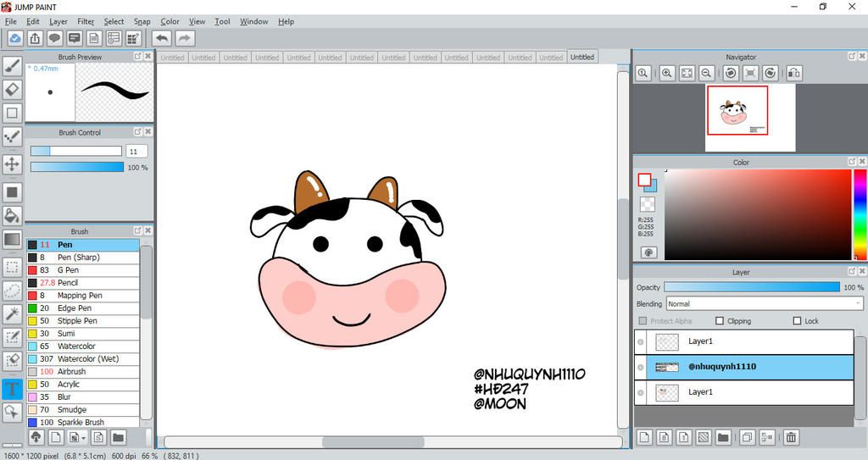Choose the G Pen brush
868x460 pixels.
click(x=83, y=270)
